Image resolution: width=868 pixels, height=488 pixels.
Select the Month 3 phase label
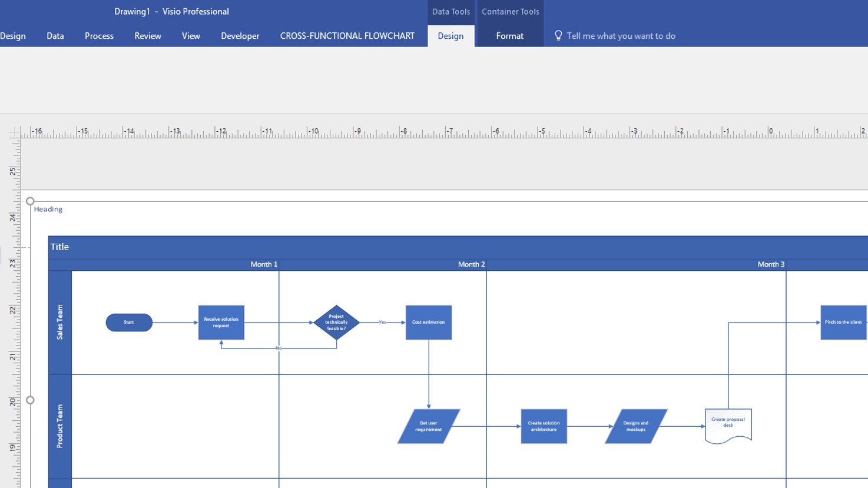coord(771,264)
